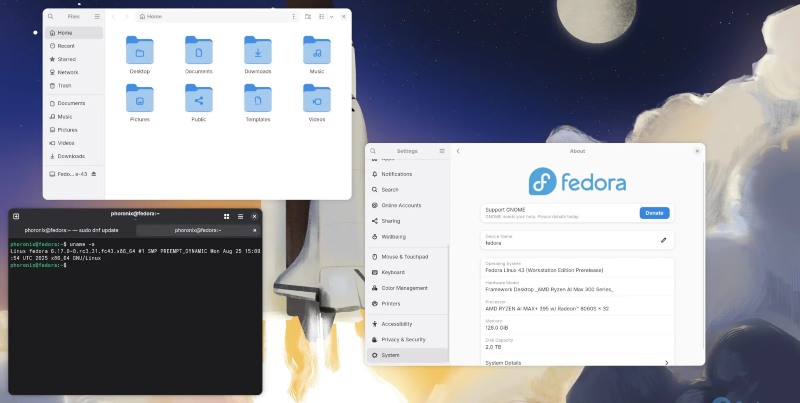The height and width of the screenshot is (403, 800).
Task: Open the Music folder icon in Files grid
Action: point(317,50)
